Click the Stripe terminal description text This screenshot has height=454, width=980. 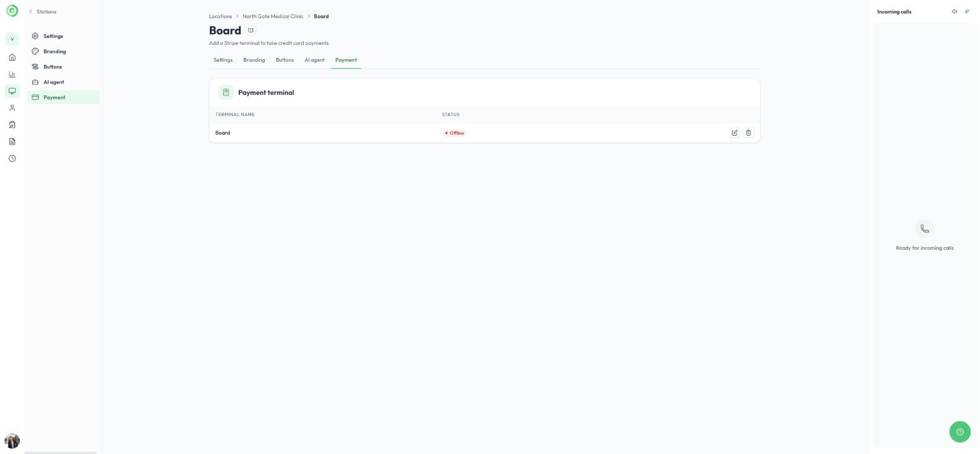pos(269,43)
